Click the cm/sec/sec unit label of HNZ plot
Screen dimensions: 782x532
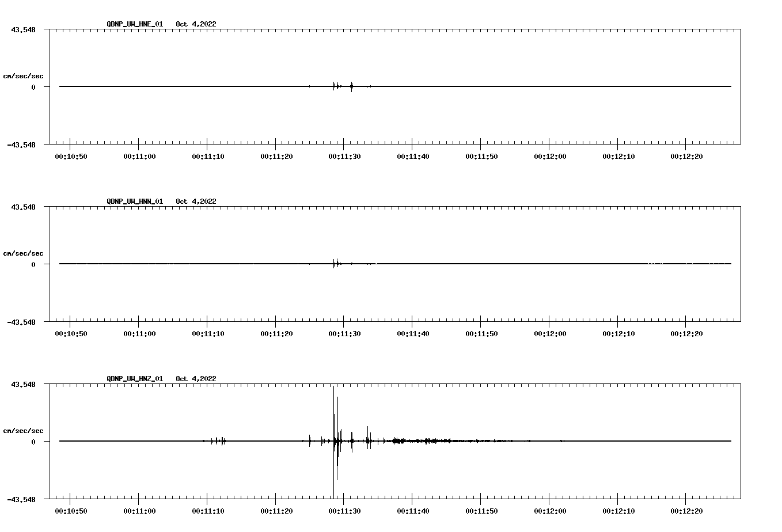23,431
